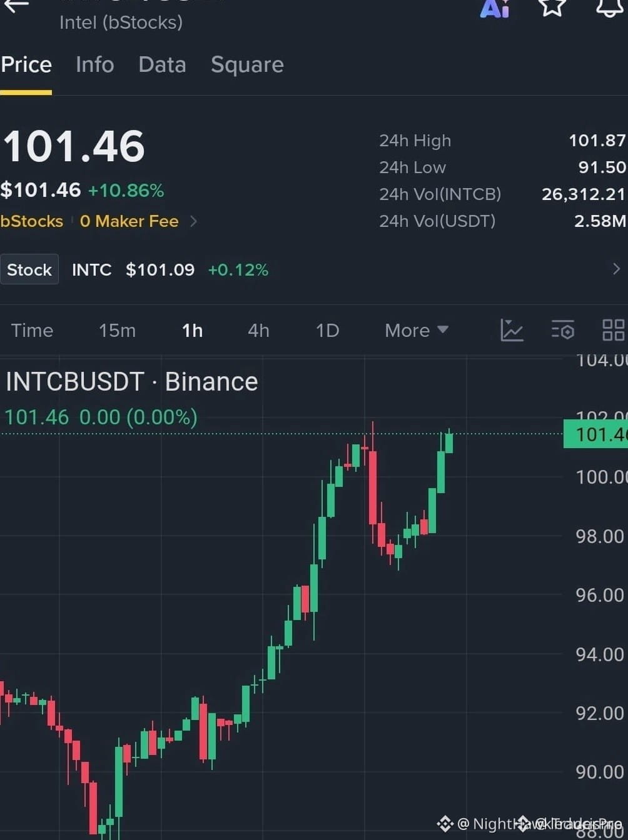Tap the large 101.46 price
628x840 pixels.
coord(74,147)
